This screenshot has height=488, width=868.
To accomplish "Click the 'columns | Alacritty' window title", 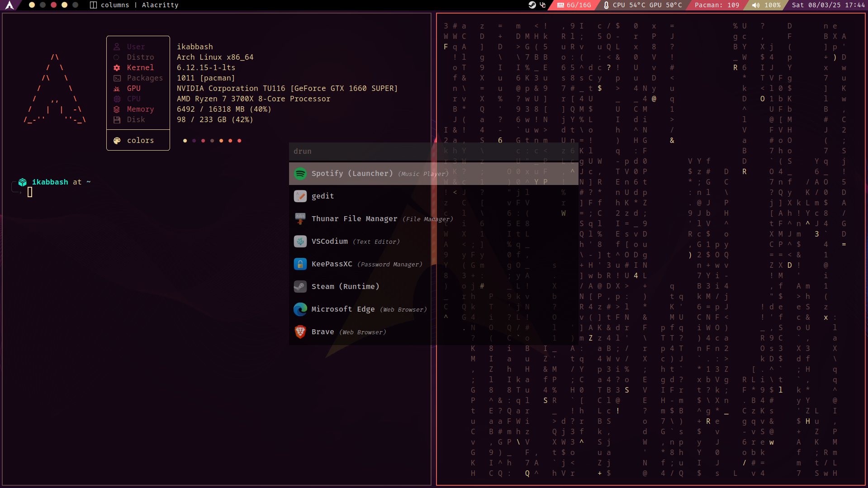I will click(x=140, y=5).
